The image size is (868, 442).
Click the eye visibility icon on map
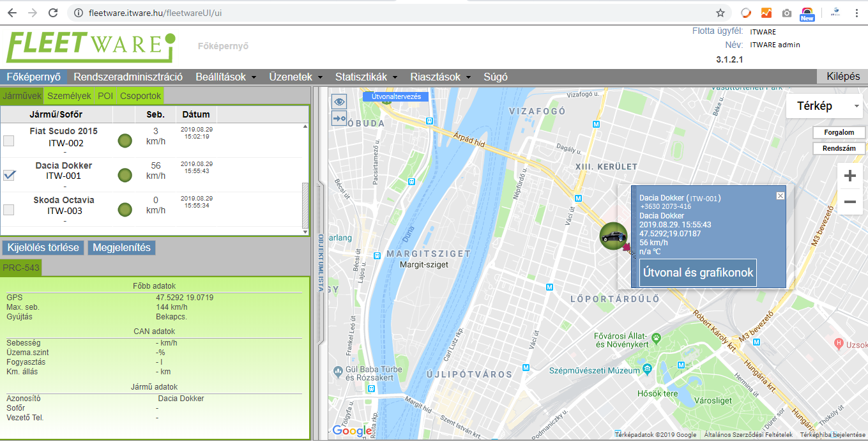click(x=339, y=102)
